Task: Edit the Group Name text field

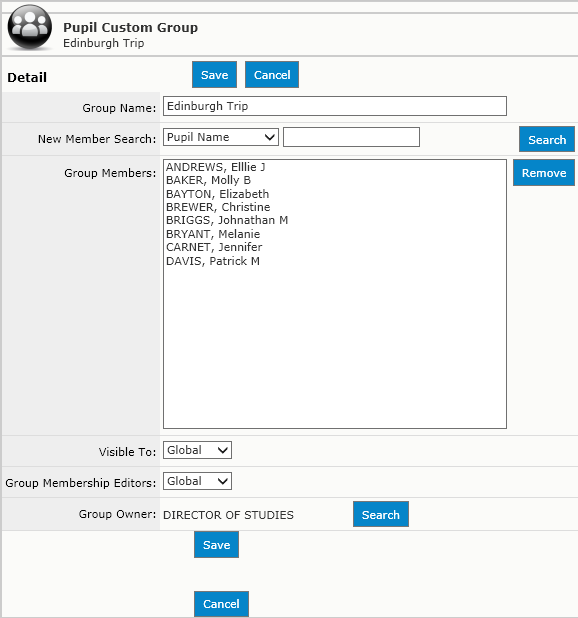Action: [x=335, y=106]
